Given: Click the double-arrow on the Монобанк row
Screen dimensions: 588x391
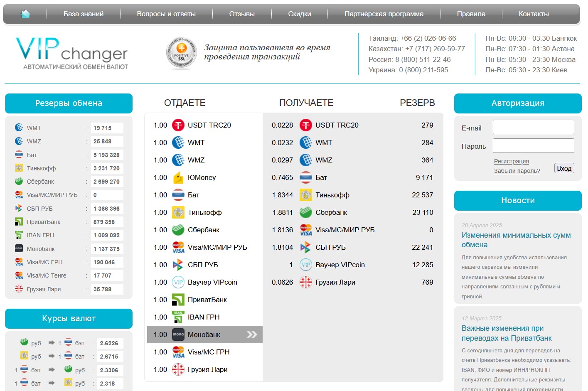Looking at the screenshot, I should (252, 334).
